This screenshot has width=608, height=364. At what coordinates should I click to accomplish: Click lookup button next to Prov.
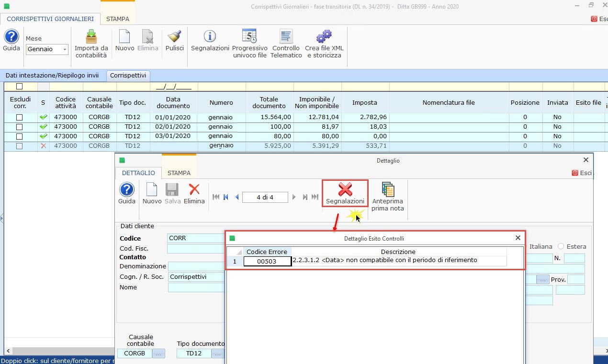[x=542, y=279]
